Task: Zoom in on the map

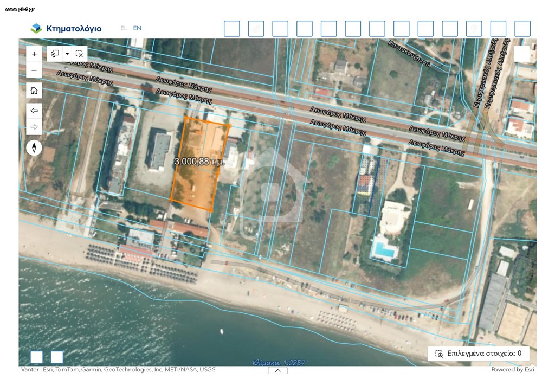Action: point(34,54)
